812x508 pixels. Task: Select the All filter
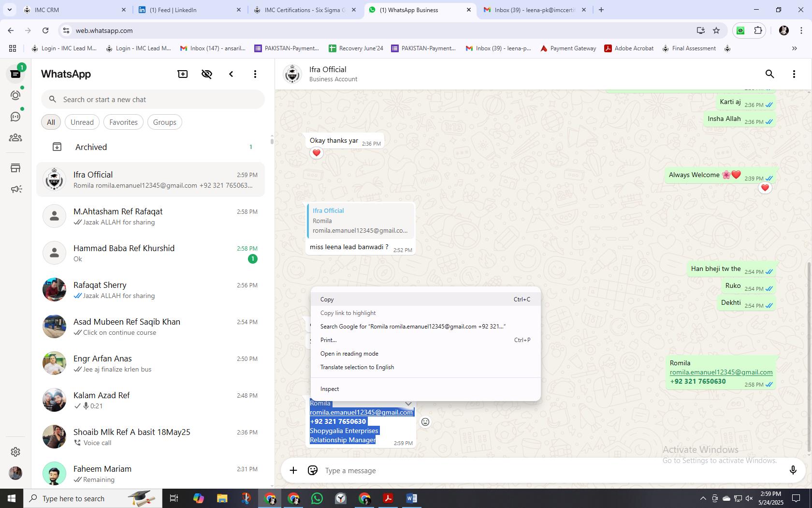tap(51, 122)
